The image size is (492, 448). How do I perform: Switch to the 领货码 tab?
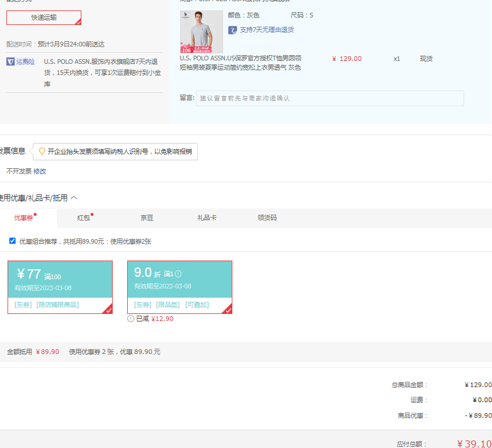click(x=267, y=218)
